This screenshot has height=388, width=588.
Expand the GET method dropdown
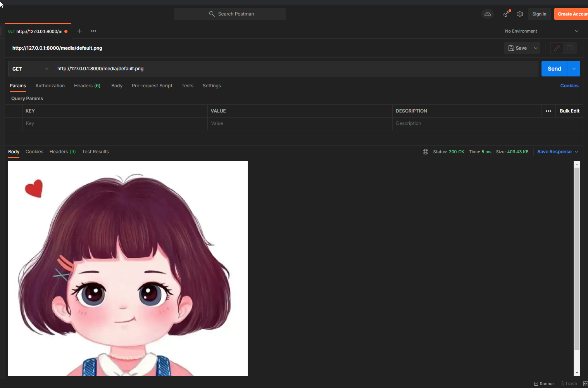click(31, 69)
